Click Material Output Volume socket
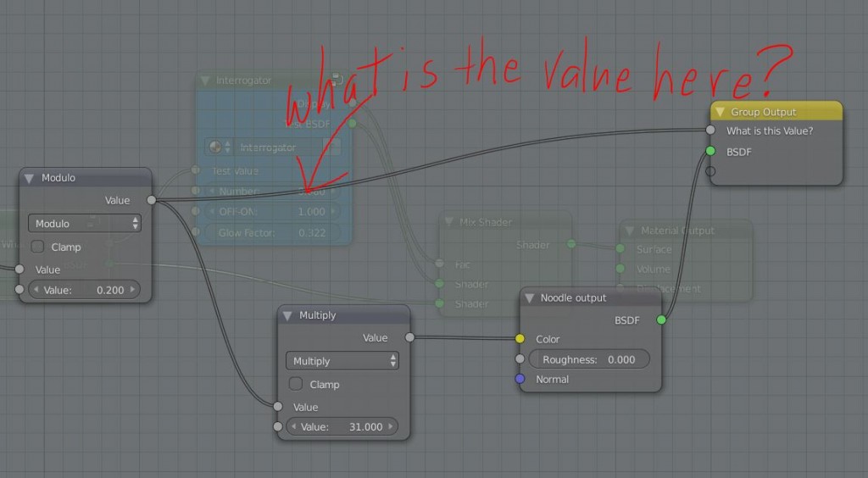The image size is (868, 478). [620, 269]
